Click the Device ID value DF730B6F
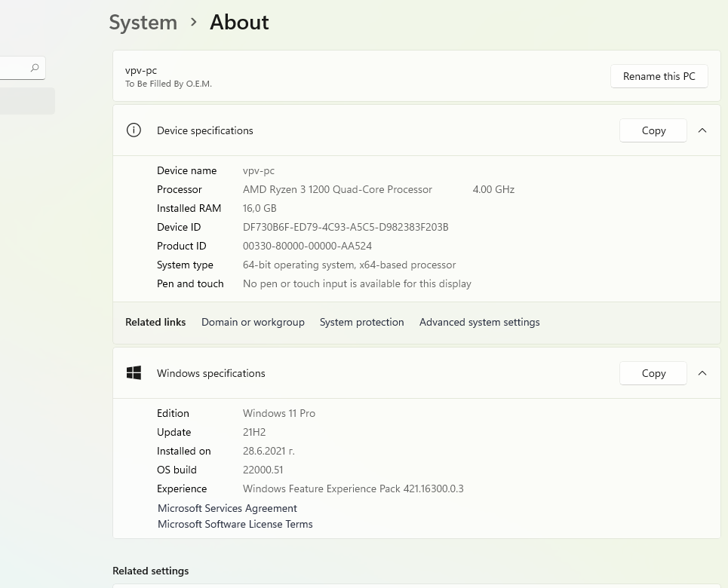This screenshot has height=588, width=728. 346,227
